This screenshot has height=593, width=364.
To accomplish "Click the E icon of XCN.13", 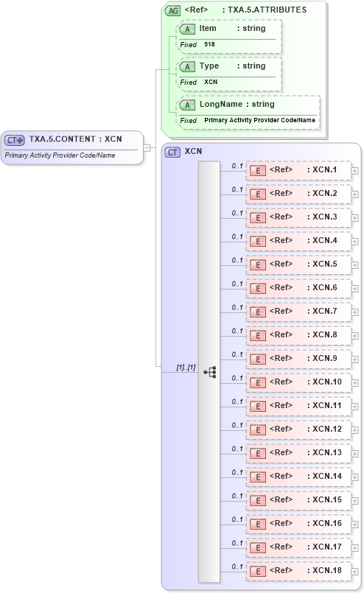I will coord(258,454).
